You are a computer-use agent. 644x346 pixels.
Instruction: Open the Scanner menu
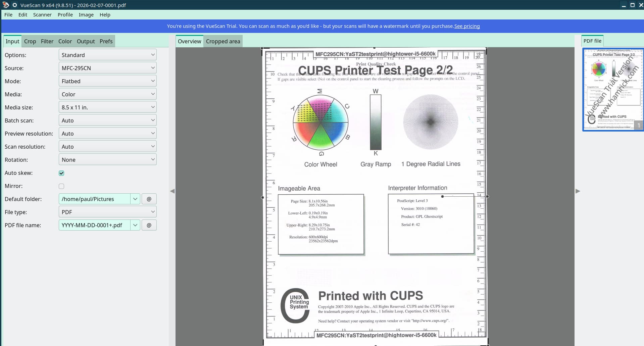coord(42,15)
